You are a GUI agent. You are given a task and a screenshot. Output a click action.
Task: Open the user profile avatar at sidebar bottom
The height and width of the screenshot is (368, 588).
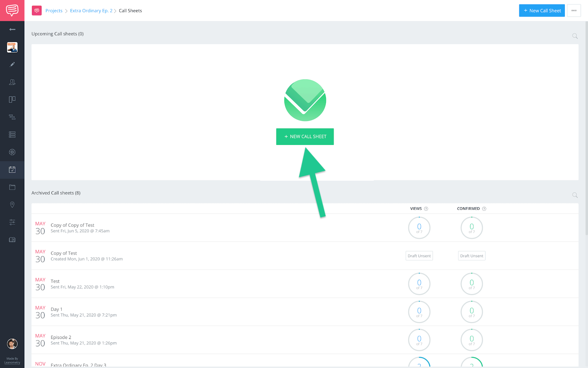coord(12,344)
